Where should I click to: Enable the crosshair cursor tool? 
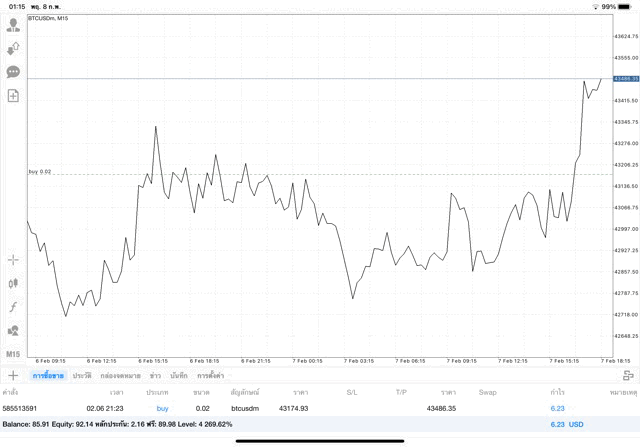point(13,260)
